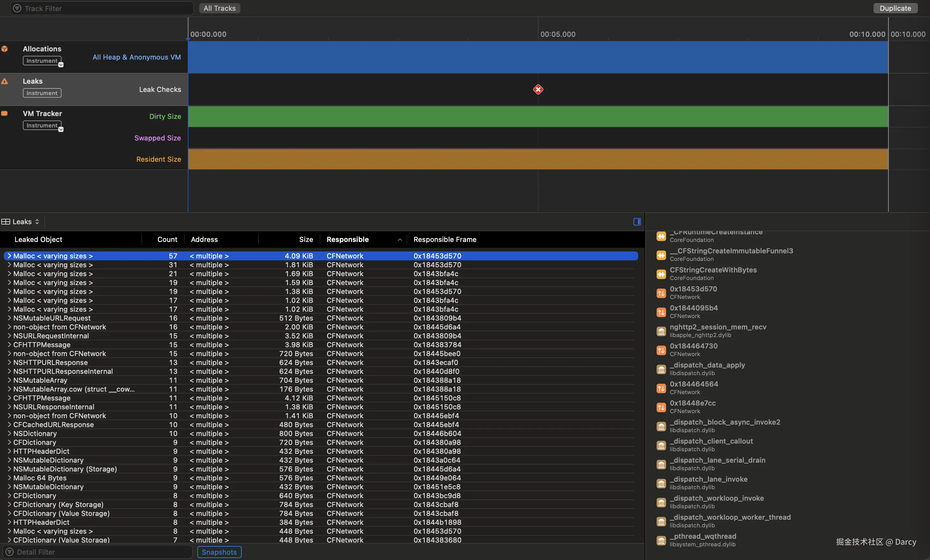Toggle the Snapshots button
Screen dimensions: 930x560
219,552
